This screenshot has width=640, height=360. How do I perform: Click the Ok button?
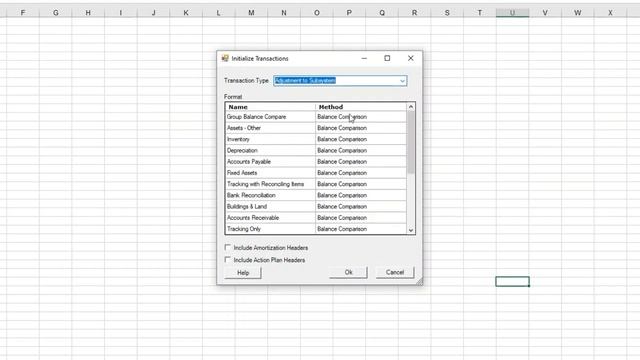(349, 272)
